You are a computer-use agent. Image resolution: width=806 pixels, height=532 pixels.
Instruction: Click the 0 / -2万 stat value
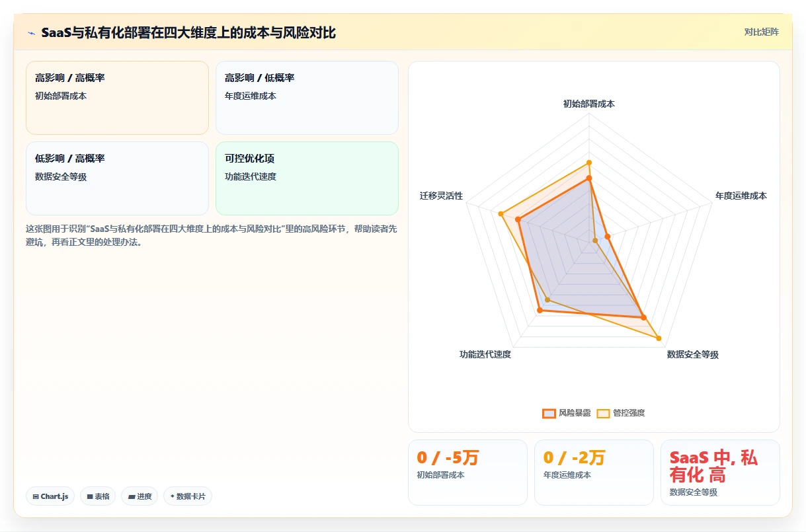(574, 457)
